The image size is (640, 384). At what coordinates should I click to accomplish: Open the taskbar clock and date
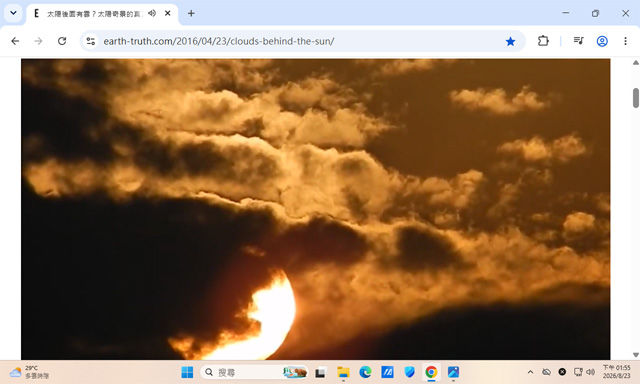pyautogui.click(x=616, y=372)
